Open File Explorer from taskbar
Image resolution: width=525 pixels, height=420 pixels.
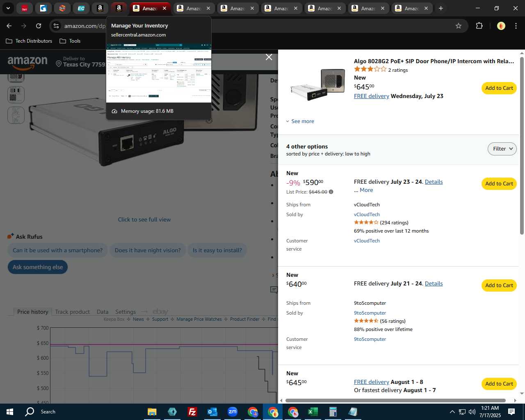click(x=152, y=412)
